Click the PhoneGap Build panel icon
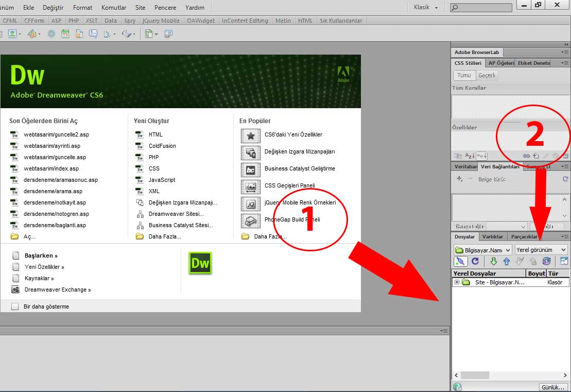This screenshot has width=571, height=392. point(251,221)
